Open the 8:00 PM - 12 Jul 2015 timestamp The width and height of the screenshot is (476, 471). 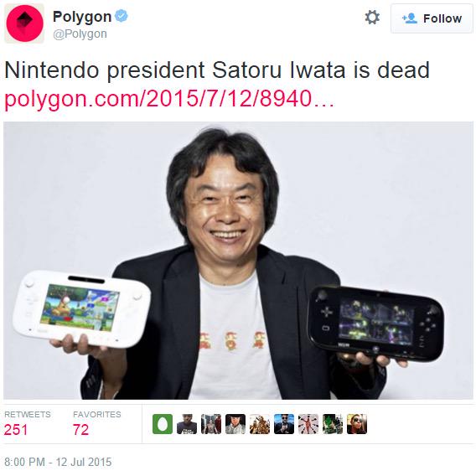pos(58,462)
